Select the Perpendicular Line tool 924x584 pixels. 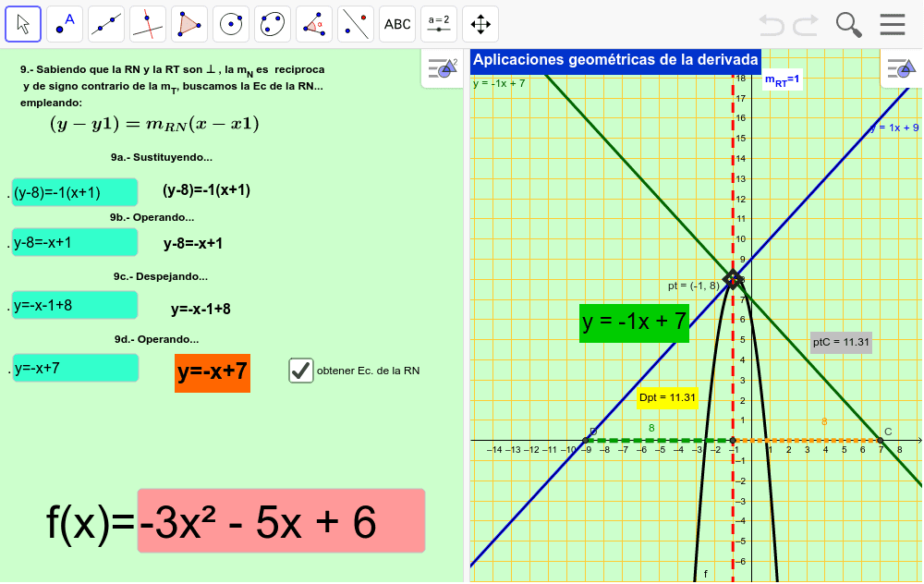148,24
